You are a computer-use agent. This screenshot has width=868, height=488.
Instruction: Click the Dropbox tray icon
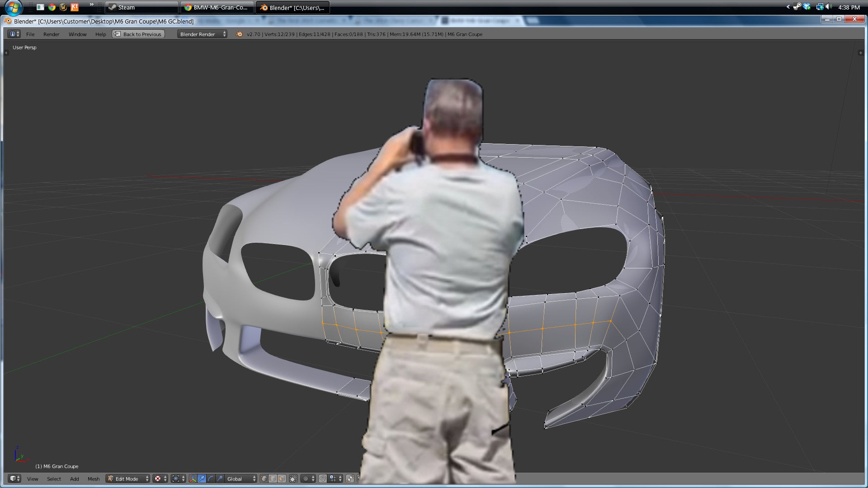point(807,7)
